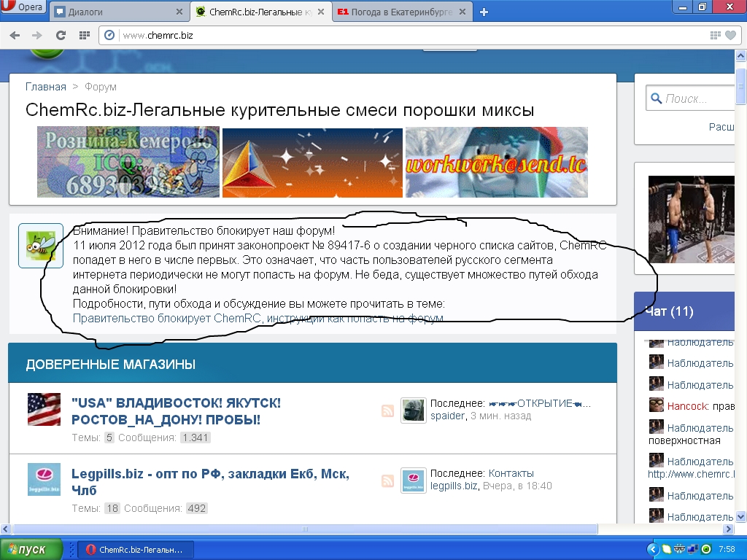Screen dimensions: 747x560
Task: Click spaider's avatar thumbnail
Action: click(414, 410)
